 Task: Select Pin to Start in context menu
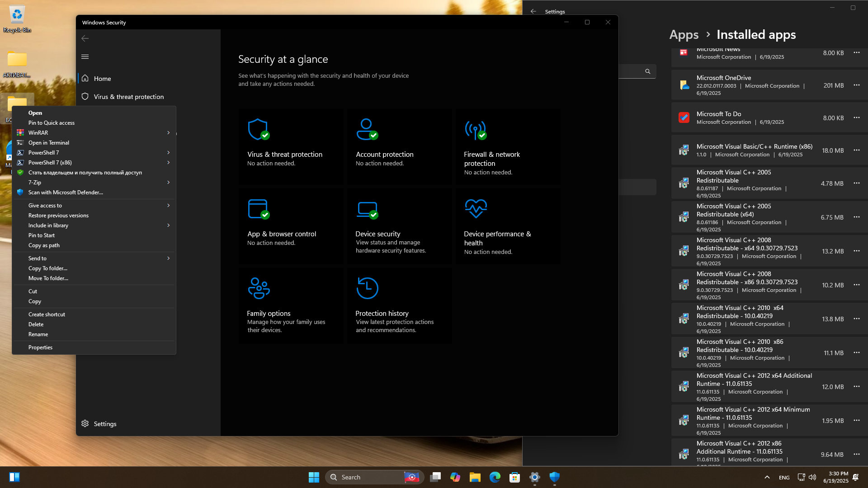point(94,235)
